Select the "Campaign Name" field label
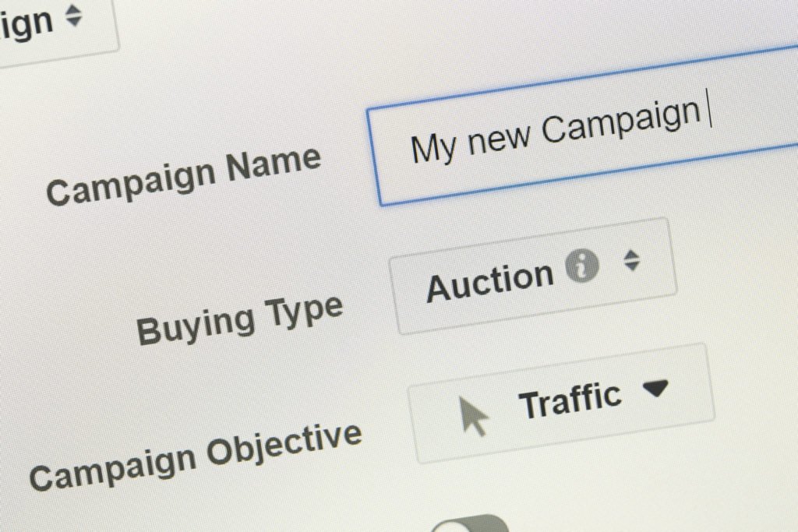Image resolution: width=798 pixels, height=532 pixels. (x=184, y=176)
